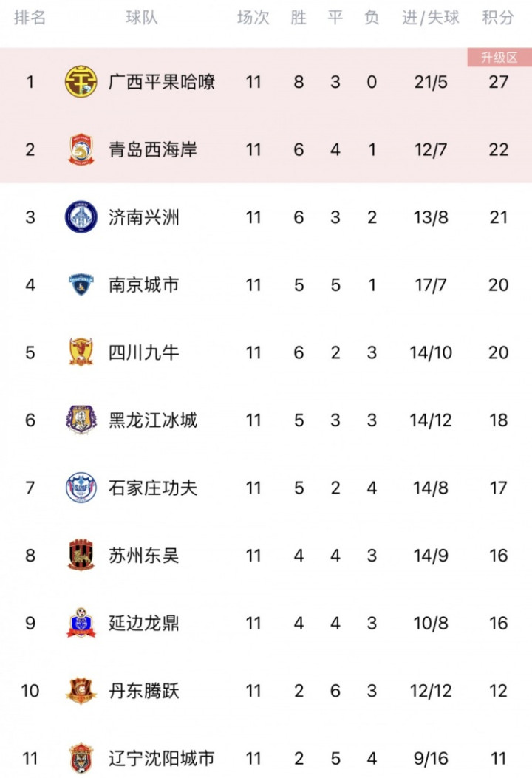Click the 胜 column header
532x778 pixels.
pyautogui.click(x=299, y=18)
